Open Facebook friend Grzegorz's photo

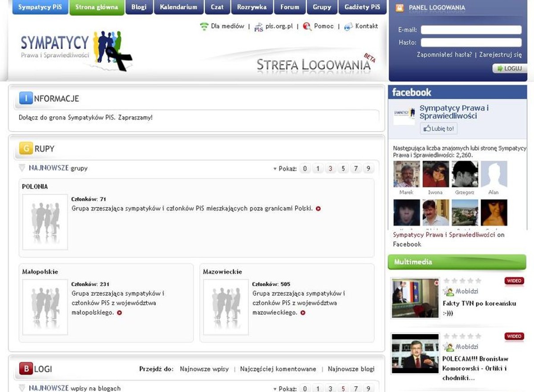pyautogui.click(x=465, y=174)
